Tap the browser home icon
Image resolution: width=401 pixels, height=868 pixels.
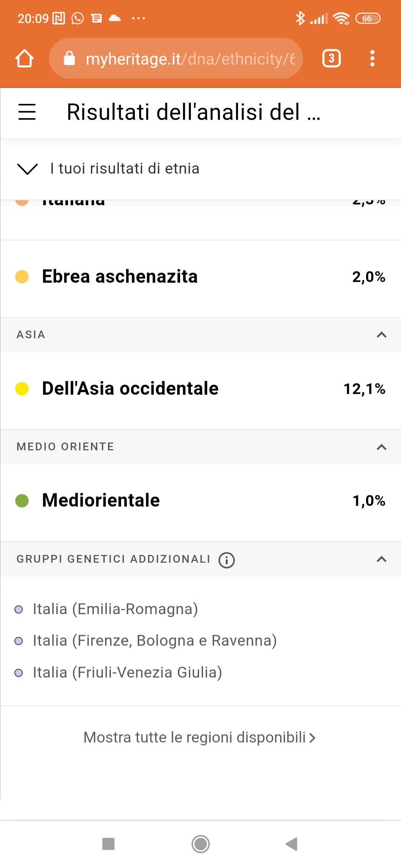tap(25, 59)
